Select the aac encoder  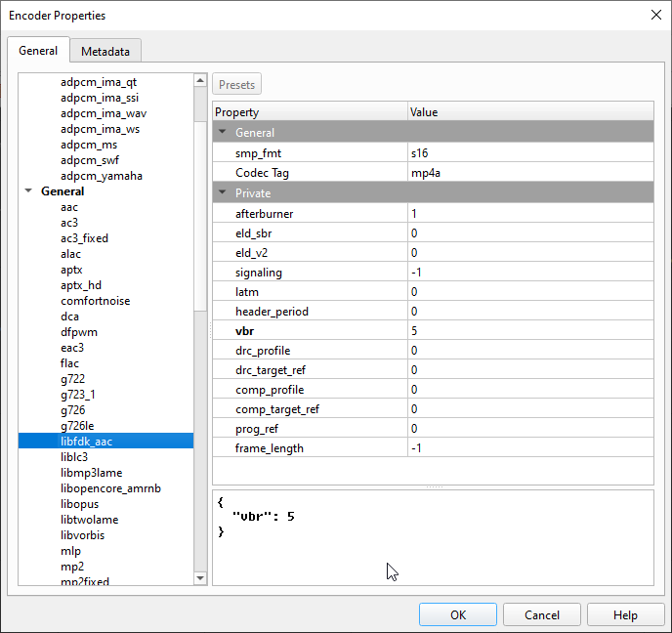point(69,207)
